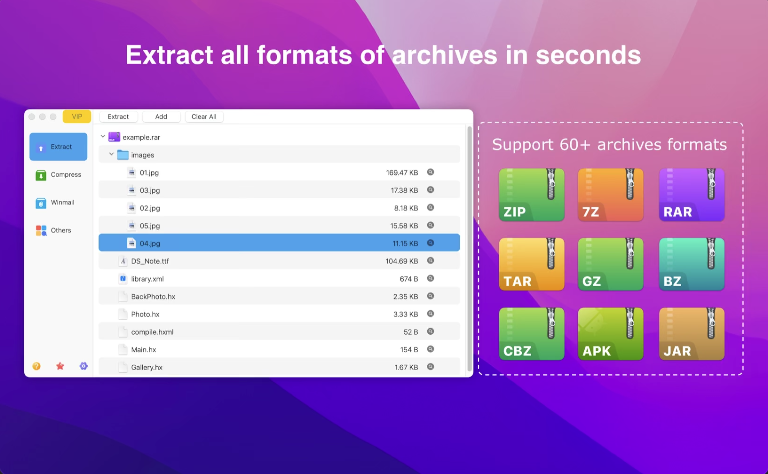Select the ZIP format icon
768x474 pixels.
coord(531,195)
